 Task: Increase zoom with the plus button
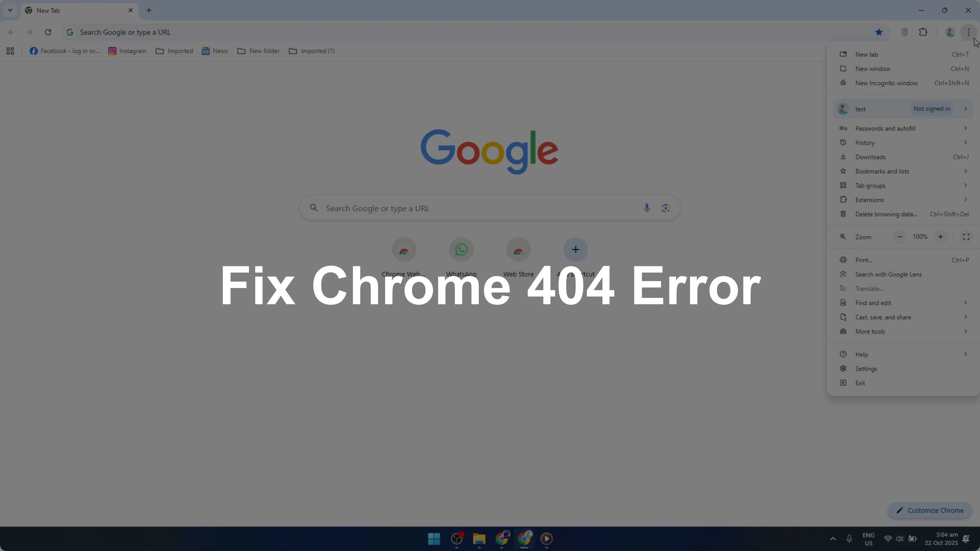coord(940,237)
